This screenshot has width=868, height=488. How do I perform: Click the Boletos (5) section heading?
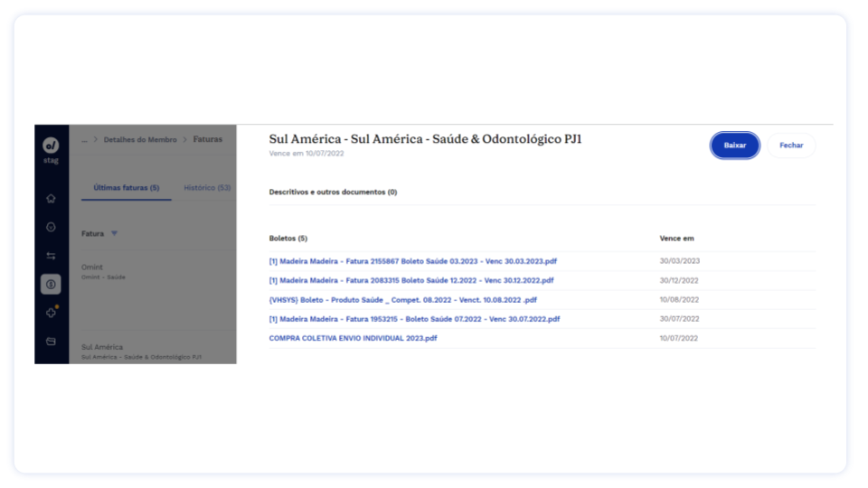click(288, 239)
